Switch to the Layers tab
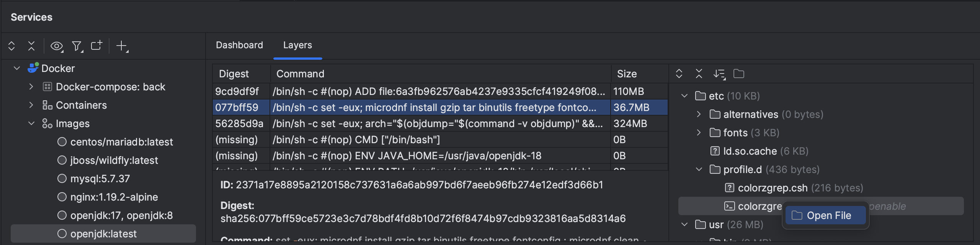This screenshot has width=980, height=245. coord(297,45)
